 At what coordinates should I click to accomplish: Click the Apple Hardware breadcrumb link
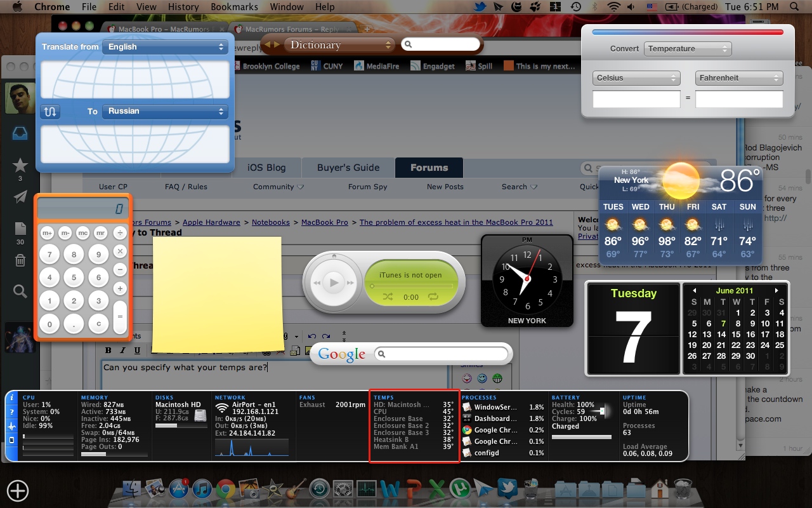[211, 222]
